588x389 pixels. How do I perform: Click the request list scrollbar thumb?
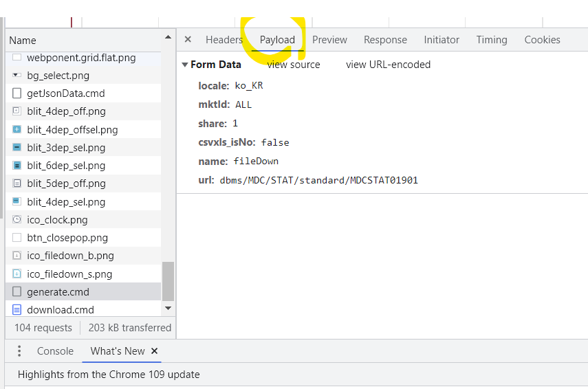tap(168, 282)
